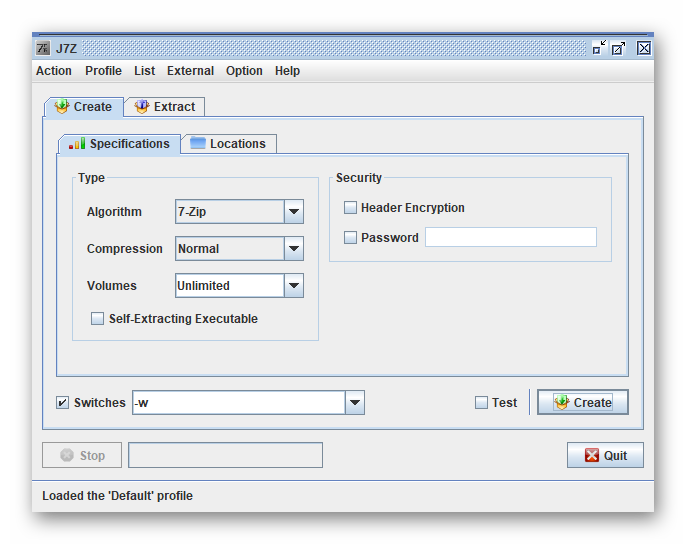Viewport: 686px width, 544px height.
Task: Open the External menu
Action: pos(190,71)
